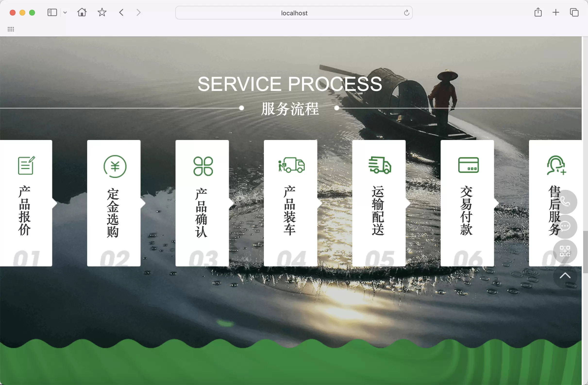Click the fast delivery truck icon

pos(380,165)
